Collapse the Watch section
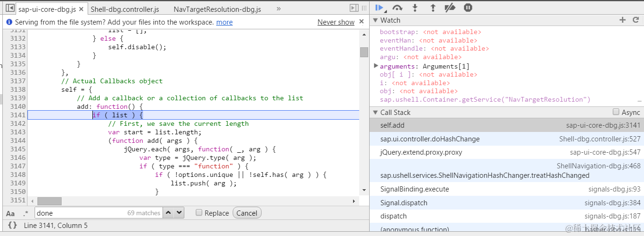 (375, 20)
